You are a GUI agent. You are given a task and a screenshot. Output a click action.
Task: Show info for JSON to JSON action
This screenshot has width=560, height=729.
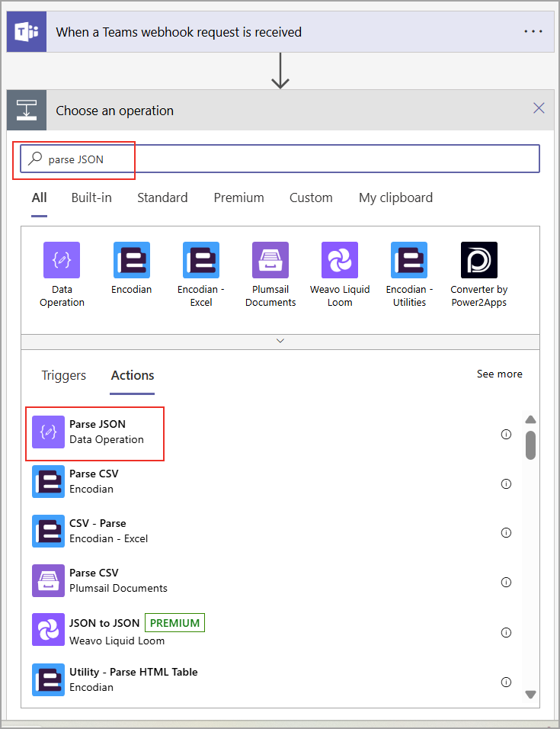(x=506, y=632)
